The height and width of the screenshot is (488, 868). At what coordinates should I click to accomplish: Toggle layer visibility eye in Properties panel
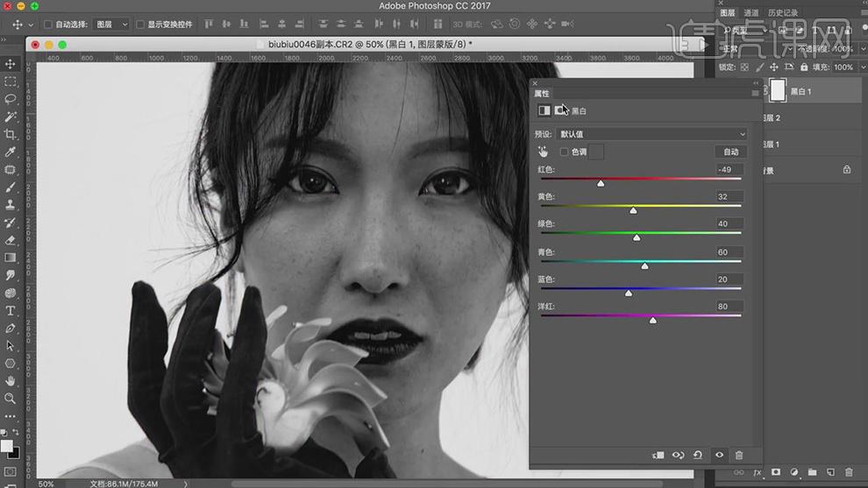(x=719, y=455)
